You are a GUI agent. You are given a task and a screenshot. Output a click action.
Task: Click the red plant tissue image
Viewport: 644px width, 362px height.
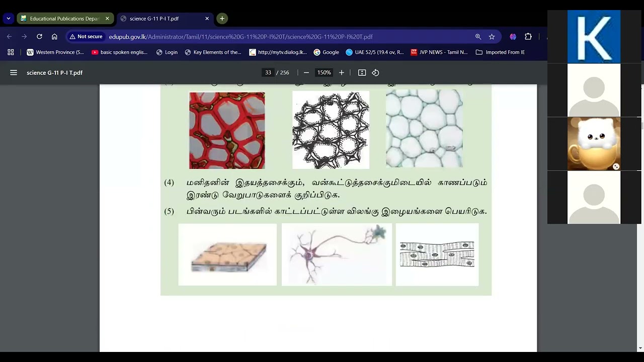point(227,130)
